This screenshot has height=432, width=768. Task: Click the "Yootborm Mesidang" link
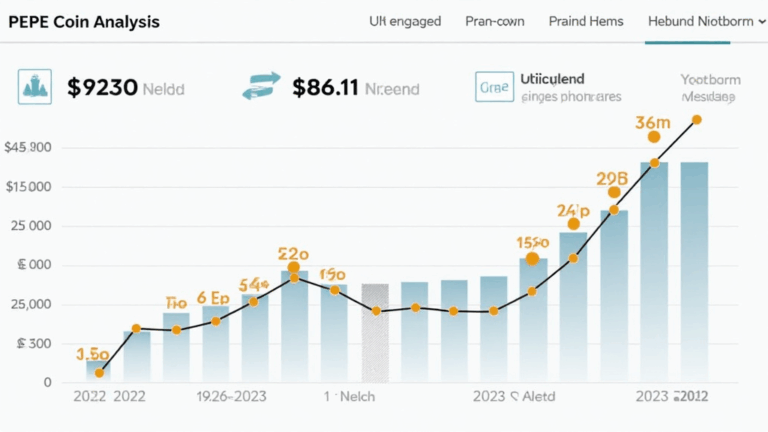tap(707, 88)
